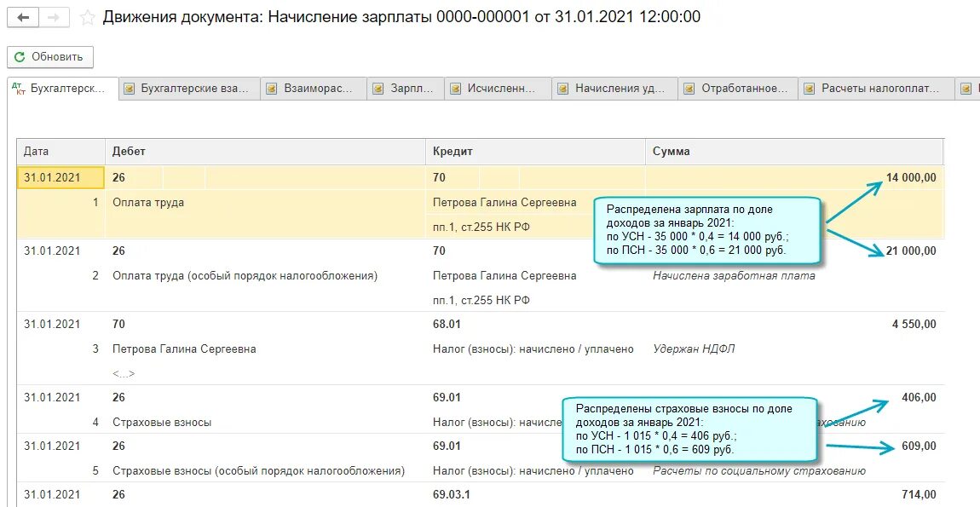Click the Оплата труда debit cell in row 1
The width and height of the screenshot is (980, 507).
(x=148, y=203)
